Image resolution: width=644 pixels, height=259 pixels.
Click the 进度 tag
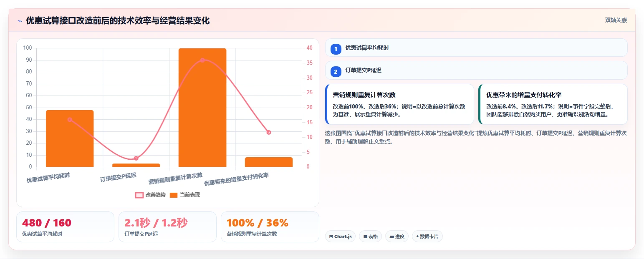point(397,236)
